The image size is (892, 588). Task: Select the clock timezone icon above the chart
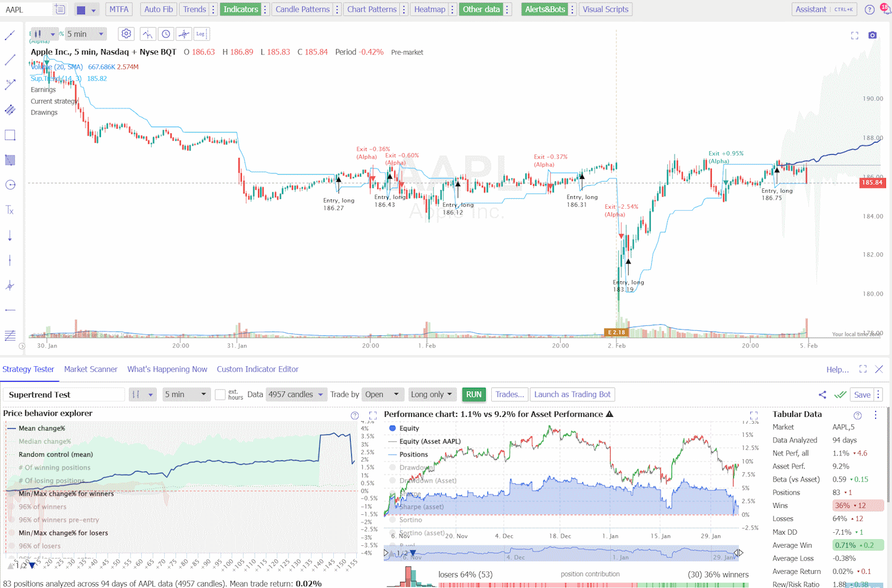(x=166, y=33)
